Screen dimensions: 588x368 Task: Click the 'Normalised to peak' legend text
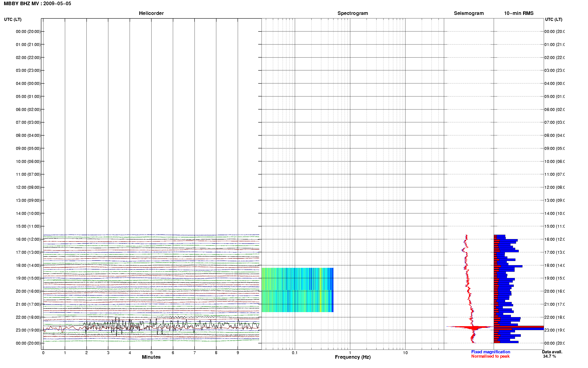pyautogui.click(x=490, y=356)
